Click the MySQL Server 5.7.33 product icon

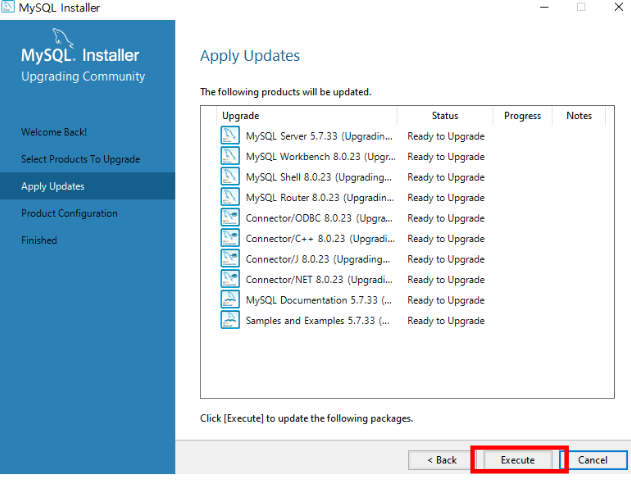point(230,136)
